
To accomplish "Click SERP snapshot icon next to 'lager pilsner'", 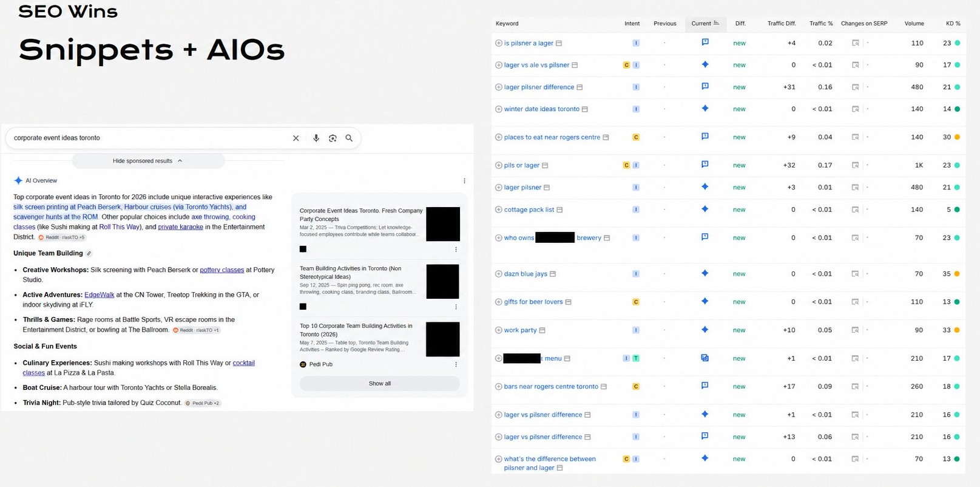I will point(547,188).
